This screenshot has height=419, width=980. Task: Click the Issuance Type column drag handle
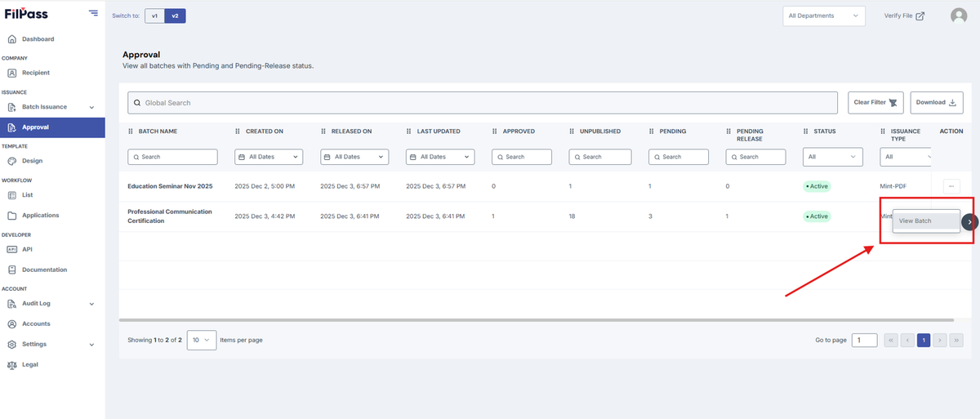tap(883, 131)
